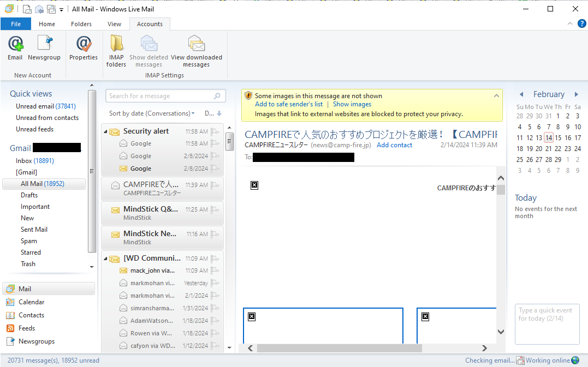Screen dimensions: 588x367
Task: Click the folder pane scrollbar thumb
Action: (92, 171)
